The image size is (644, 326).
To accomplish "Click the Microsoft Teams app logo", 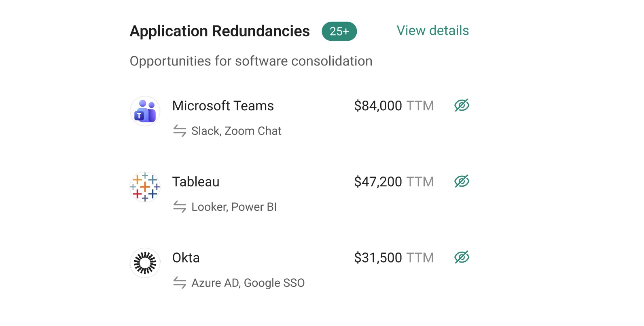I will pos(145,111).
